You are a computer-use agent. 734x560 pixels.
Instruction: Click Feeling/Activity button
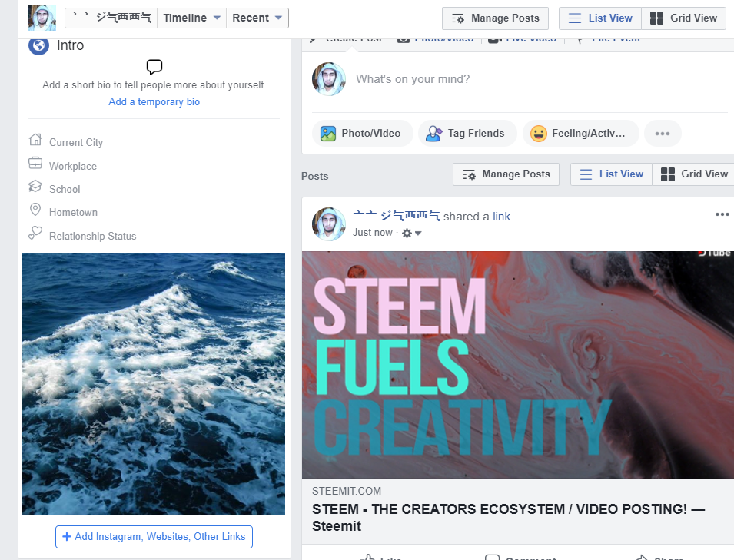pyautogui.click(x=580, y=134)
